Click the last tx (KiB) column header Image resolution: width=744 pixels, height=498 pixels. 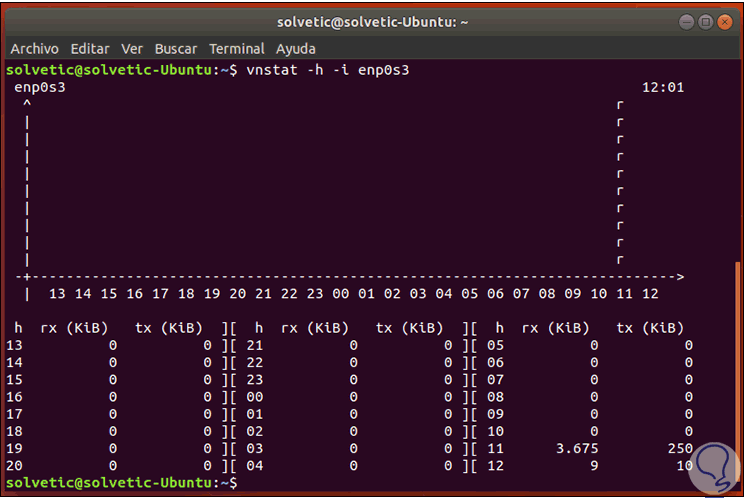coord(650,328)
